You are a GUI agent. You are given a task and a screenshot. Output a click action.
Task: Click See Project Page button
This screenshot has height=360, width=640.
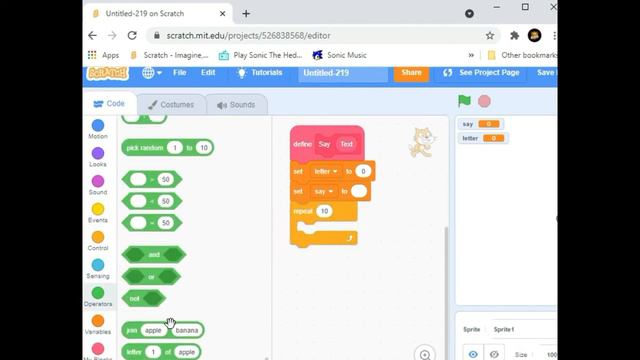tap(481, 73)
